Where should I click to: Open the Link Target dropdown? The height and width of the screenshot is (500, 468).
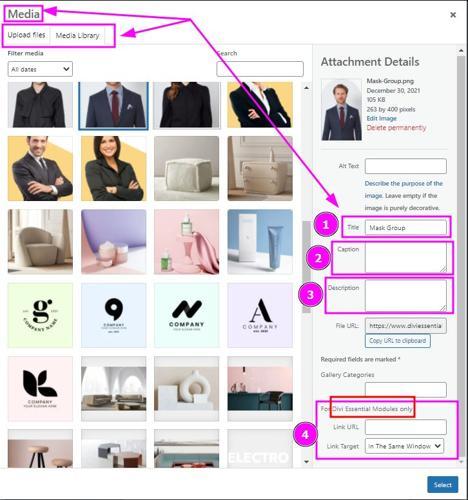(x=404, y=446)
